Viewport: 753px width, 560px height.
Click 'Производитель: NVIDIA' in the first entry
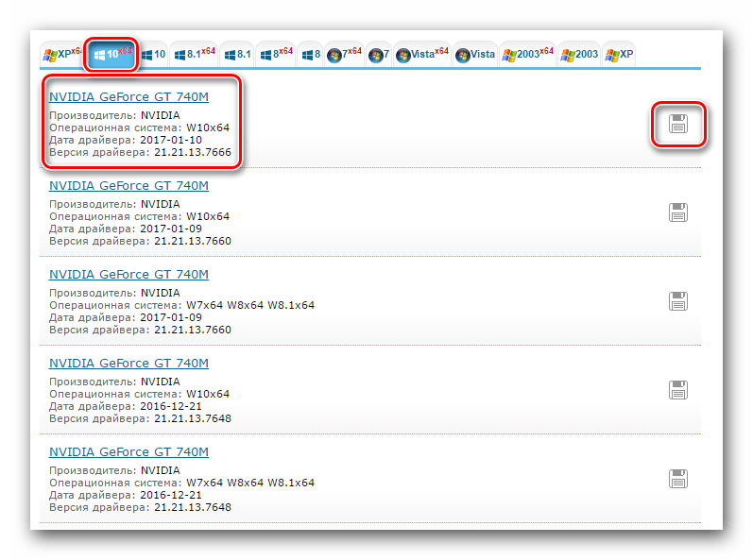(114, 115)
